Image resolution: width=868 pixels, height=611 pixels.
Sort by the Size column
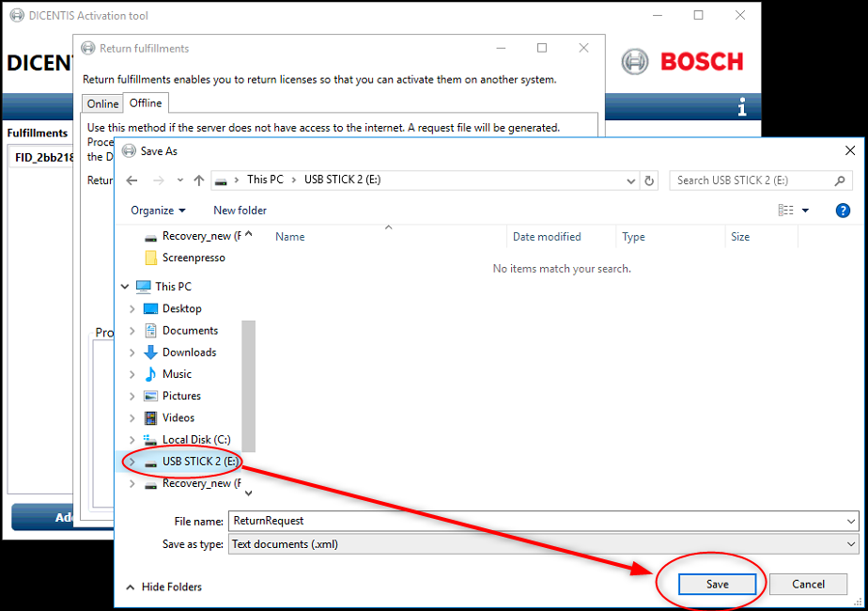(740, 237)
